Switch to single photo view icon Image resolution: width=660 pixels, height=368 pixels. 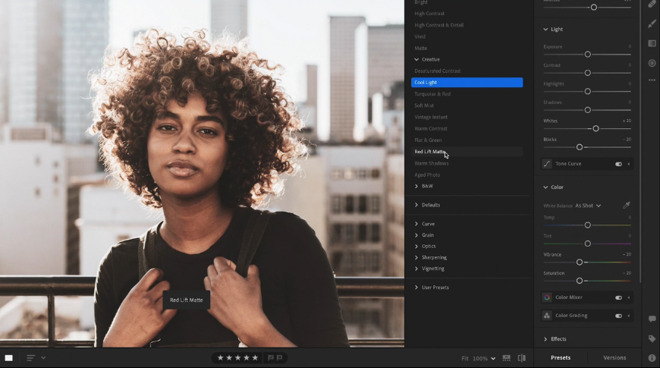(9, 358)
